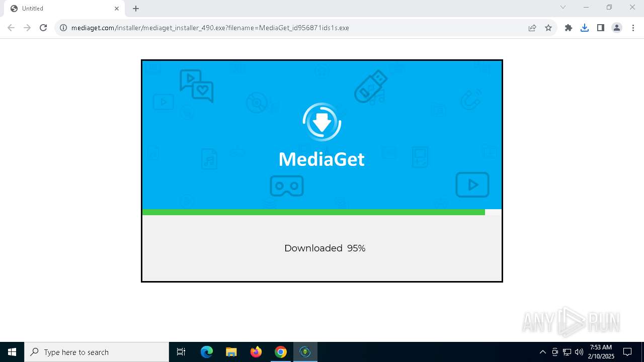This screenshot has height=362, width=644.
Task: Select the Untitled tab
Action: click(64, 9)
